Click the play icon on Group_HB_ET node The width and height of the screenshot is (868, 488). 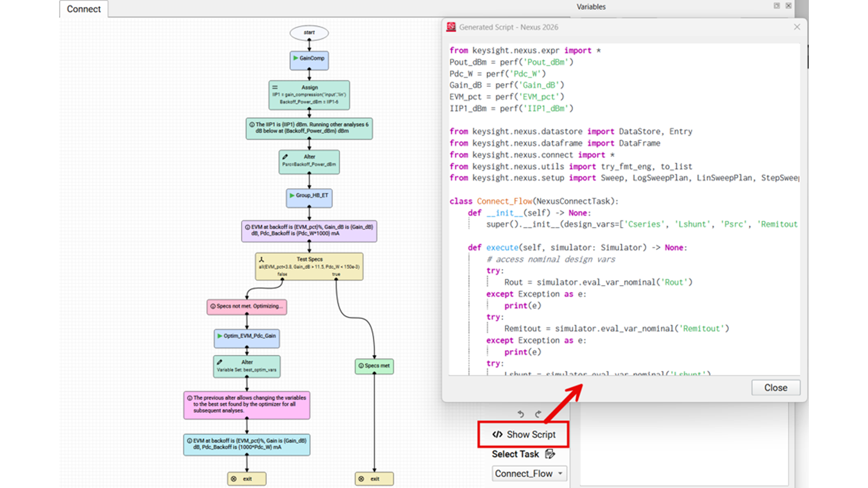(x=292, y=195)
